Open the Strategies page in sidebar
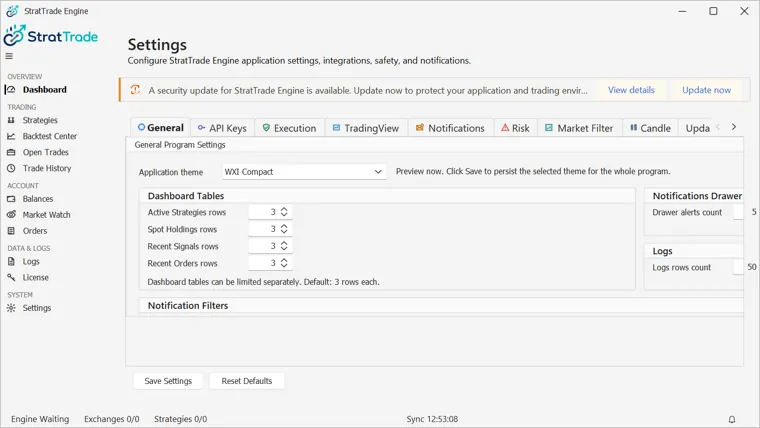The image size is (760, 428). [x=40, y=120]
